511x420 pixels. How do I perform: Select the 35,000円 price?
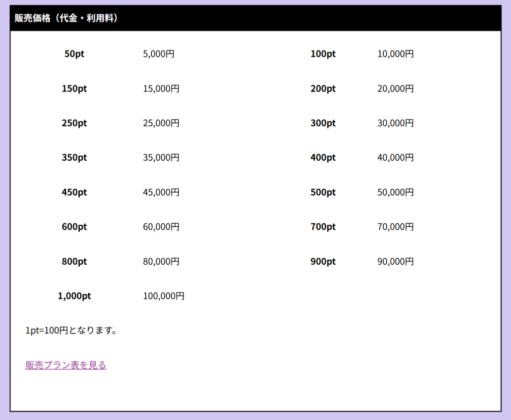161,158
